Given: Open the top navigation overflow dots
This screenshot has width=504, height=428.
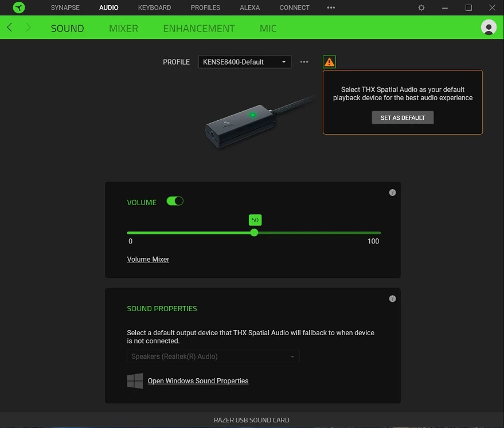Looking at the screenshot, I should click(x=331, y=7).
